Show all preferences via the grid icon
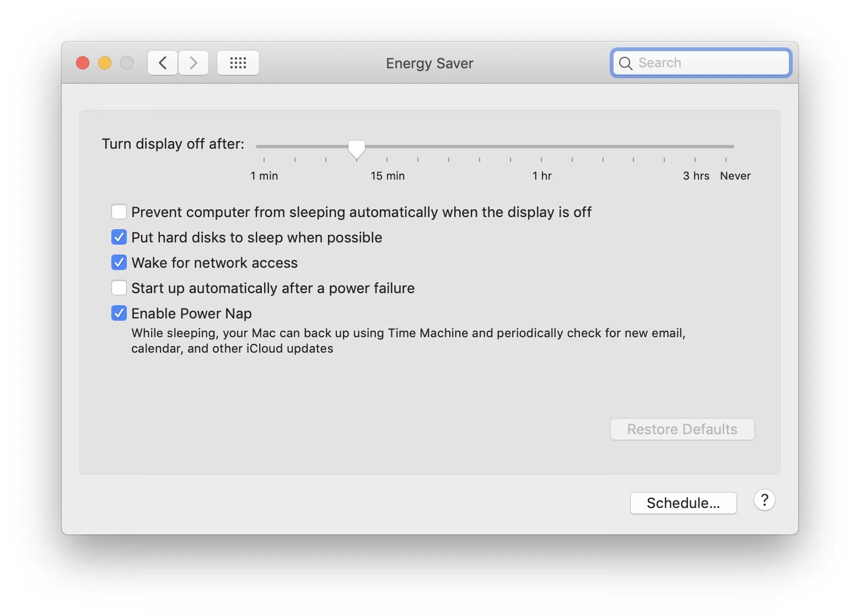The image size is (860, 616). point(238,63)
